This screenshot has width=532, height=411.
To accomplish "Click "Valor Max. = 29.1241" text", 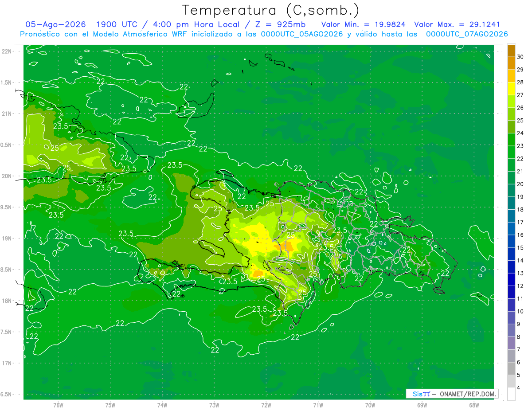I will [457, 24].
